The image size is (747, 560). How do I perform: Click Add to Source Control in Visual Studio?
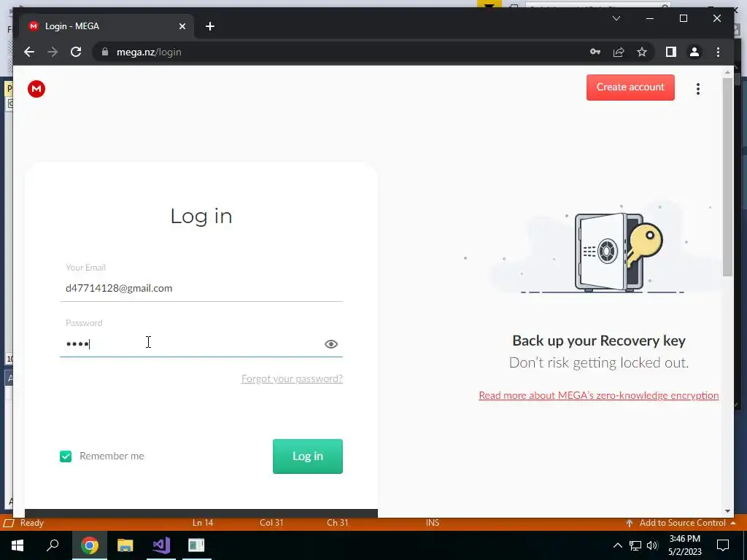(x=681, y=523)
